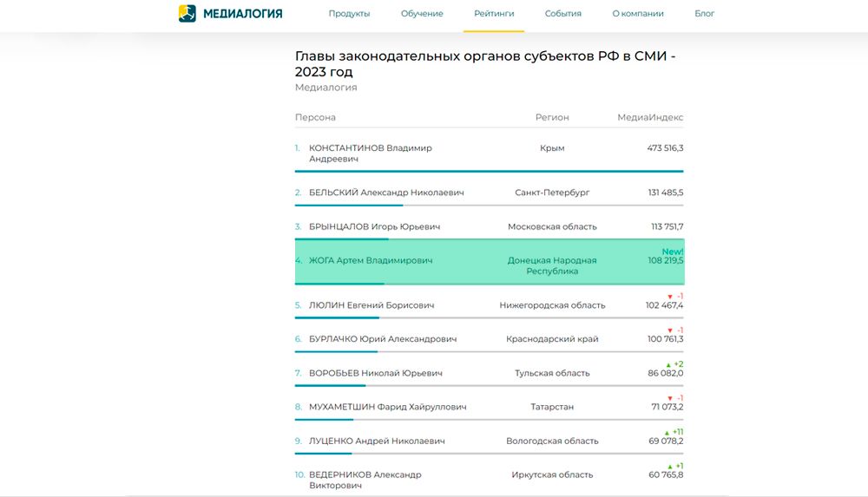Open ЛЮЛИН Евгений Борисович entry
868x497 pixels.
click(x=372, y=305)
